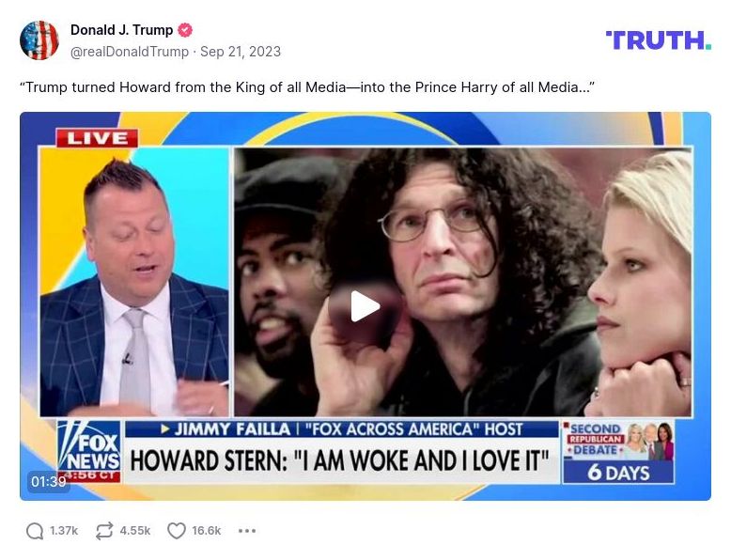Click the post text about Prince Harry
The height and width of the screenshot is (560, 731).
[x=307, y=87]
